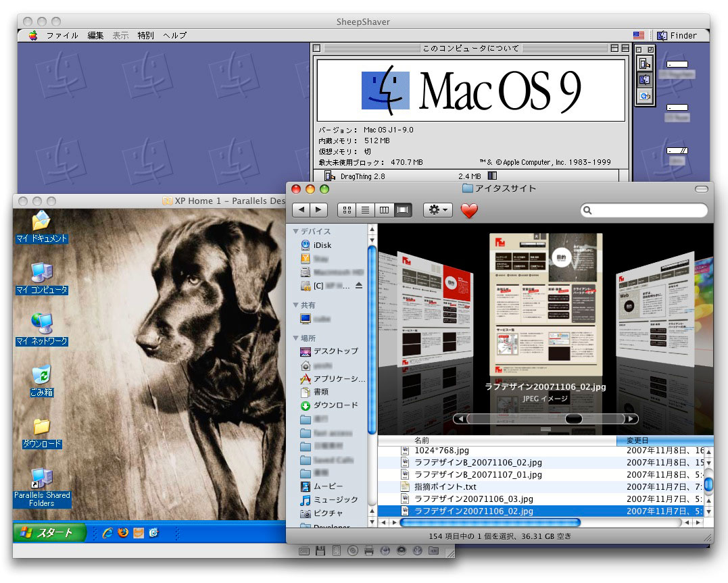This screenshot has height=583, width=728.
Task: Switch Finder to icon view
Action: [x=347, y=210]
